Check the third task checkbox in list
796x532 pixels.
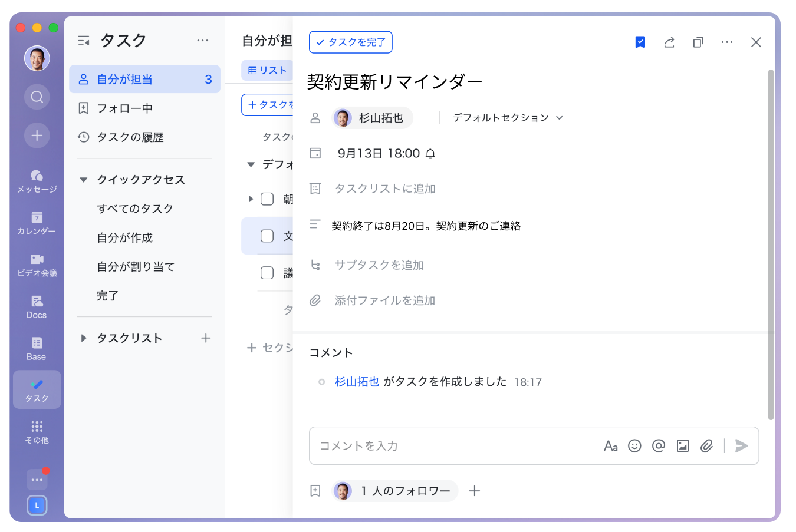(x=267, y=273)
